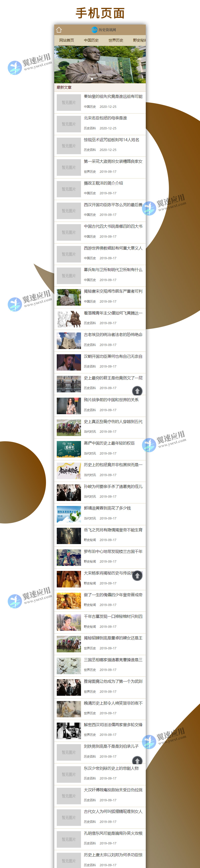Open the 中国历史 navigation tab

(x=91, y=40)
